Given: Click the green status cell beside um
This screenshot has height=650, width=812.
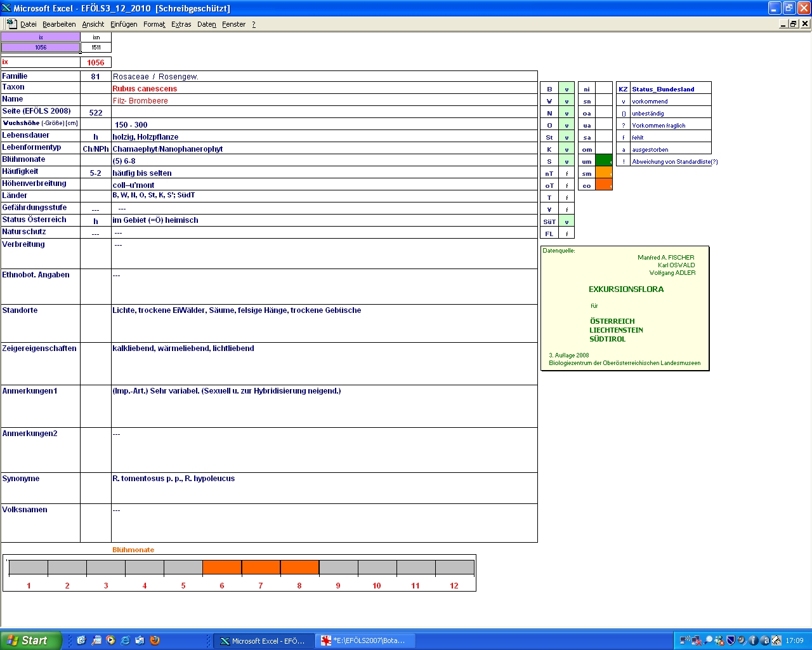Looking at the screenshot, I should [x=604, y=161].
